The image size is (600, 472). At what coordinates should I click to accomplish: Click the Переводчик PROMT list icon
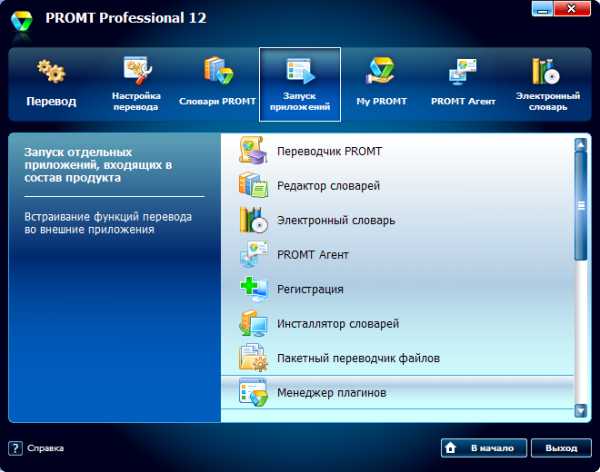(x=253, y=150)
